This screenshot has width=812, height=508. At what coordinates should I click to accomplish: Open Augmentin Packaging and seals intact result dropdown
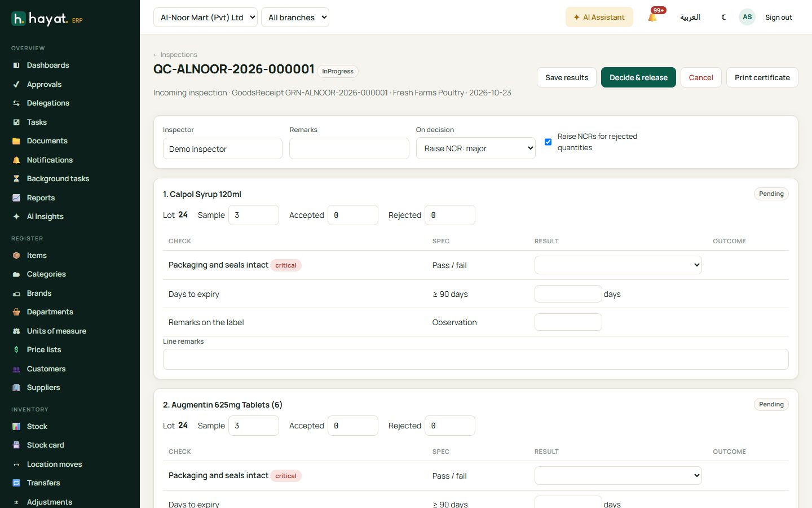tap(618, 475)
